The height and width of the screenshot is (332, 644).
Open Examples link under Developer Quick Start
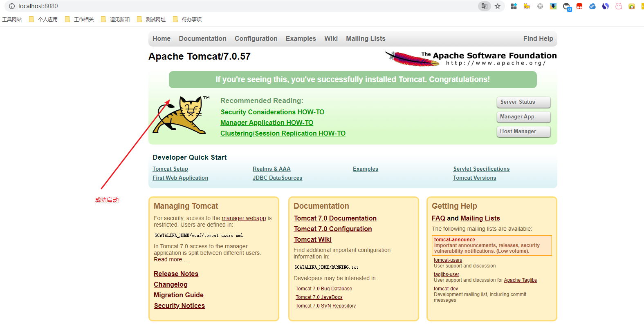(x=366, y=169)
